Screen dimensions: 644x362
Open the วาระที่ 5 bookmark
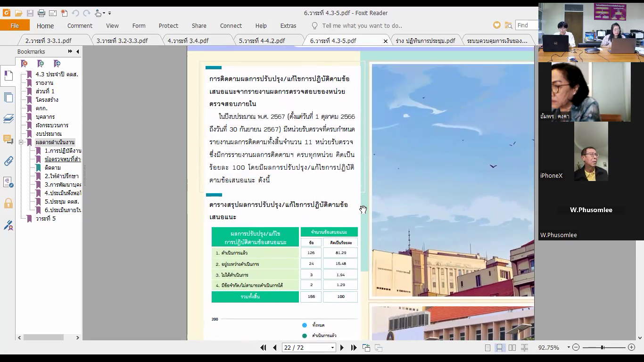[x=46, y=219]
